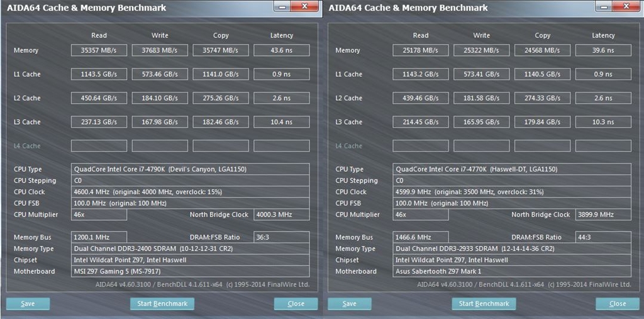Close right window with red X titlebar button
The image size is (644, 319).
click(626, 6)
